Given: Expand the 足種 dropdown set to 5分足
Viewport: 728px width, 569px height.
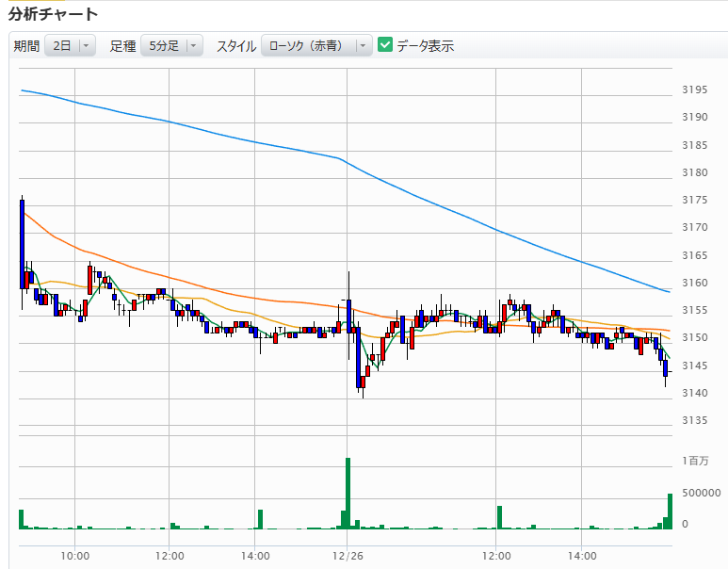Looking at the screenshot, I should coord(171,45).
